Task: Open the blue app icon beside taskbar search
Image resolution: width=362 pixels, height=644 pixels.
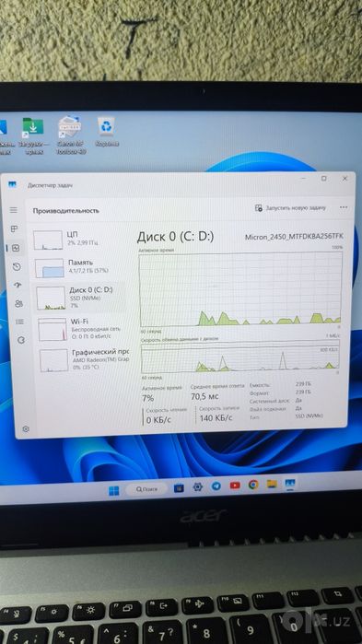Action: pyautogui.click(x=179, y=488)
